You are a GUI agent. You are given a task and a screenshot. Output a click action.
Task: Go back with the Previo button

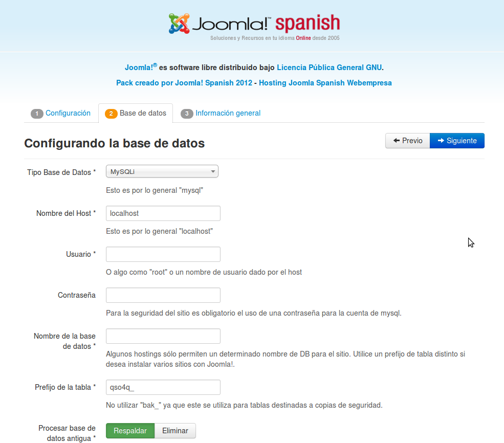click(408, 141)
